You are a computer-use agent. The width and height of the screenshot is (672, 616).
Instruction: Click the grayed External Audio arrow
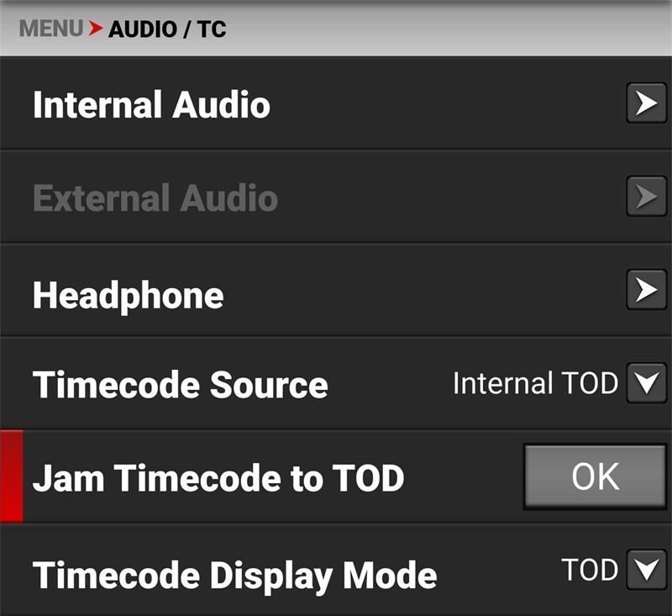[646, 197]
